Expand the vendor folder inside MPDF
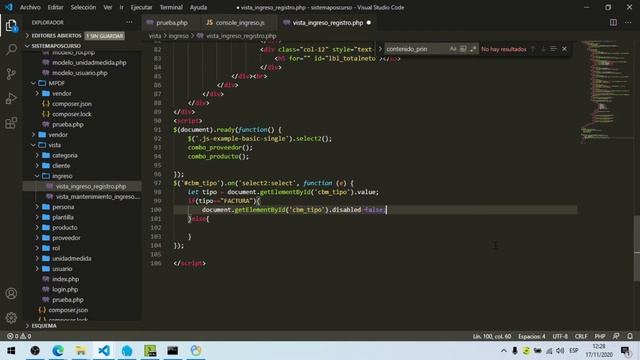 (x=62, y=93)
